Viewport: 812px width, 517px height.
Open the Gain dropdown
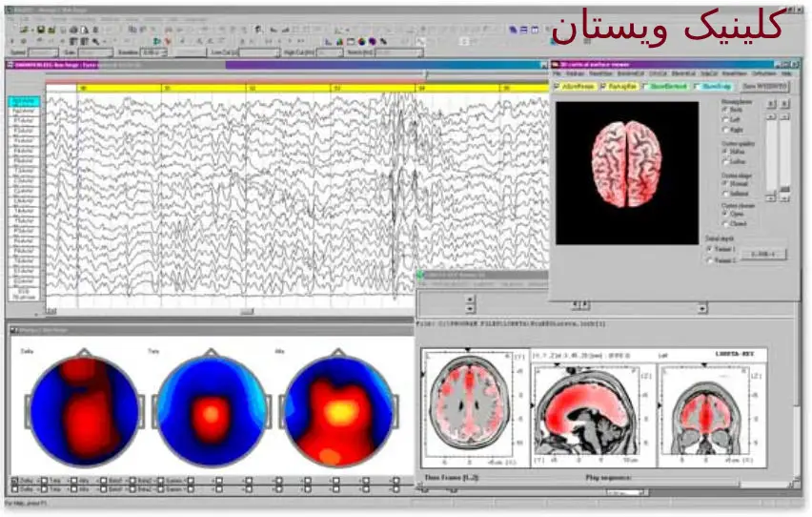coord(95,52)
